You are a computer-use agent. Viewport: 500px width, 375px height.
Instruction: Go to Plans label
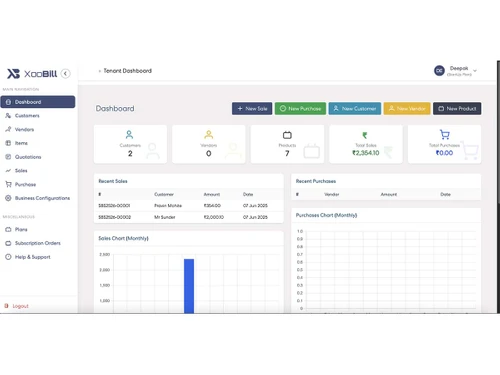click(21, 229)
